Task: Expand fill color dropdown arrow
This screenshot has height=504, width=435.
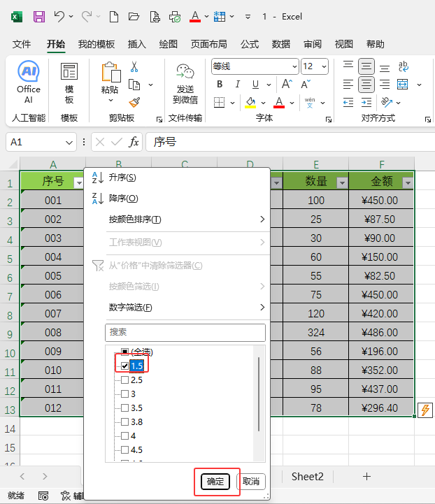Action: [x=264, y=103]
